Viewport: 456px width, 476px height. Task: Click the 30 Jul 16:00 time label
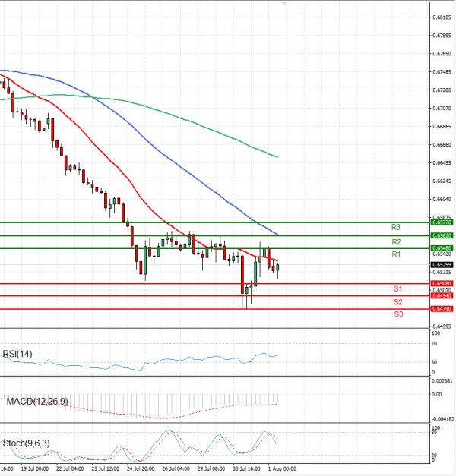(246, 468)
